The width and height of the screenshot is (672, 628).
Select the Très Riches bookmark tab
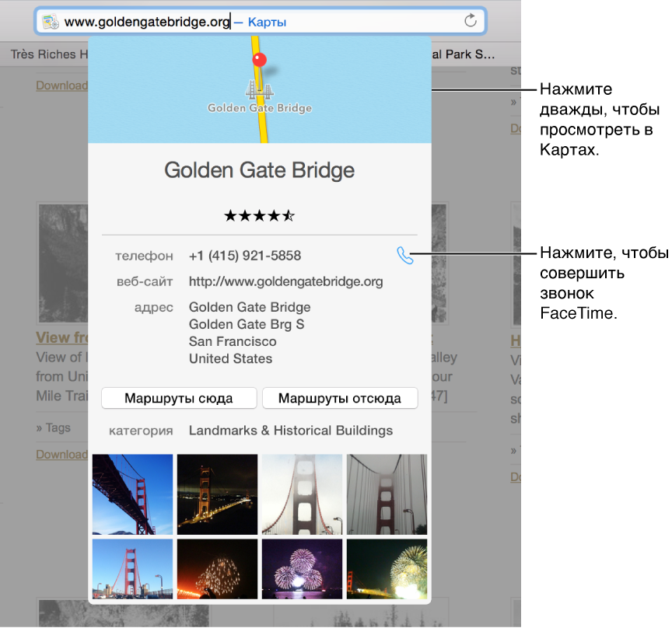pyautogui.click(x=49, y=54)
